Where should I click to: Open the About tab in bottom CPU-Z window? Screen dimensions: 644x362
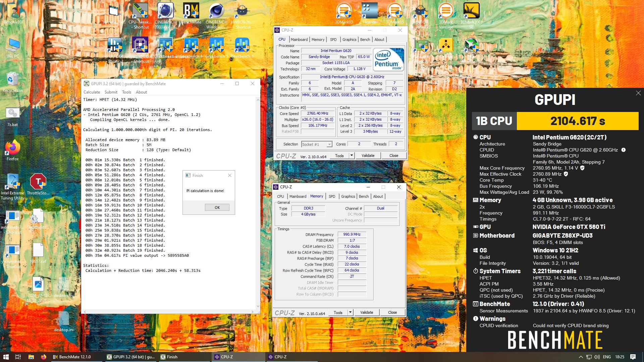378,196
